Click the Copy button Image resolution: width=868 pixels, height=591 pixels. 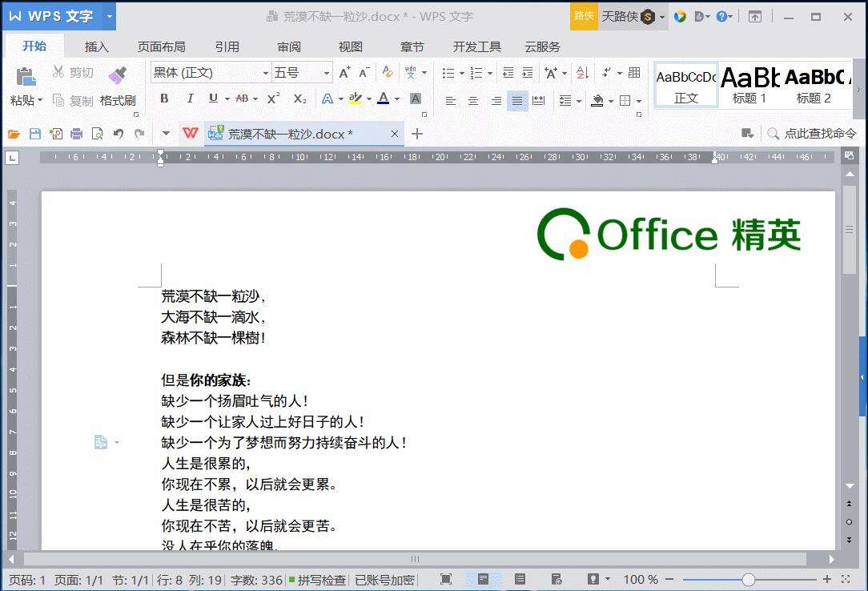73,100
